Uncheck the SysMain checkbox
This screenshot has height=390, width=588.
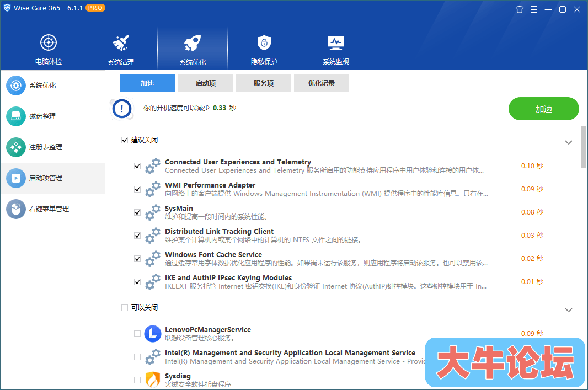coord(137,212)
